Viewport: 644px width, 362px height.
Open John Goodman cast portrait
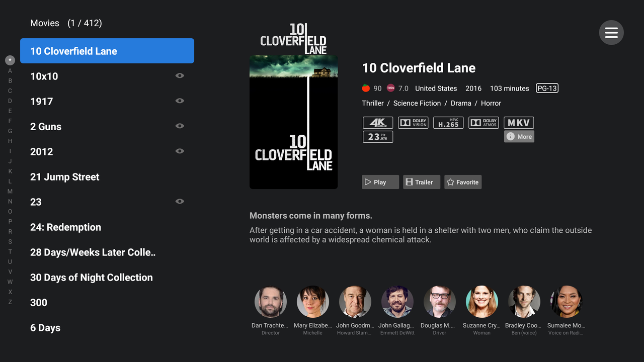(355, 302)
